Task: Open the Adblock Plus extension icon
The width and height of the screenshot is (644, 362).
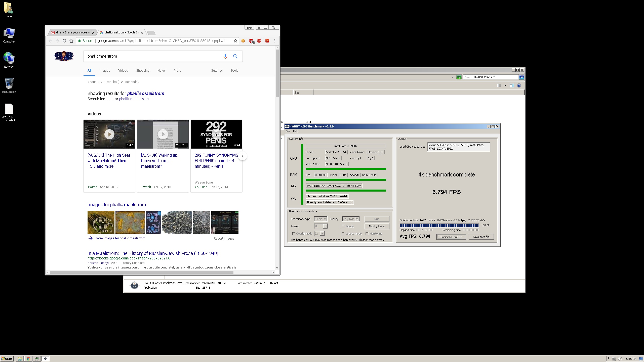Action: (251, 41)
